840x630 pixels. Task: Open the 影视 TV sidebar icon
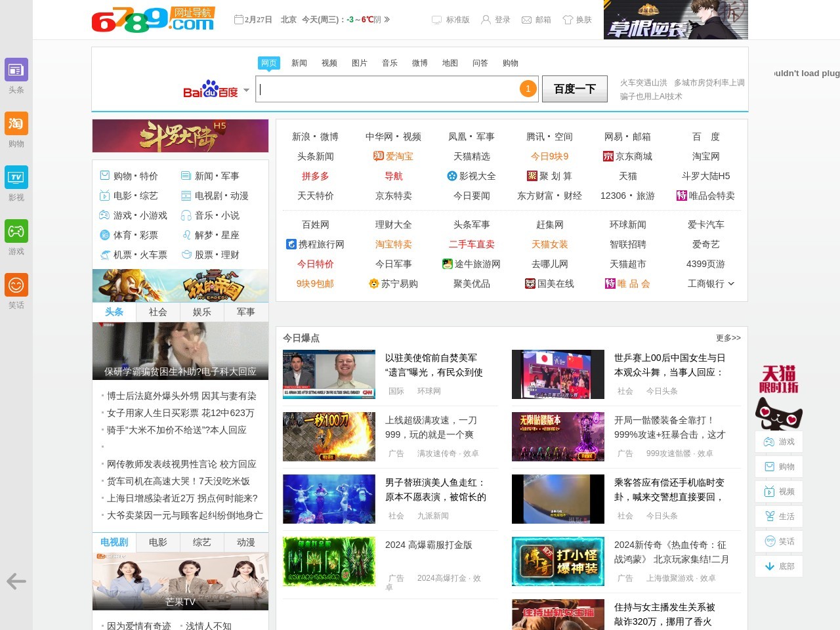coord(16,178)
